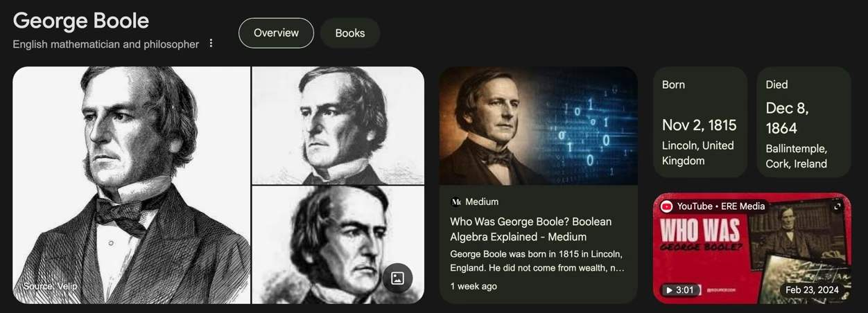Image resolution: width=868 pixels, height=313 pixels.
Task: Open the three-dot more options menu
Action: pos(211,44)
